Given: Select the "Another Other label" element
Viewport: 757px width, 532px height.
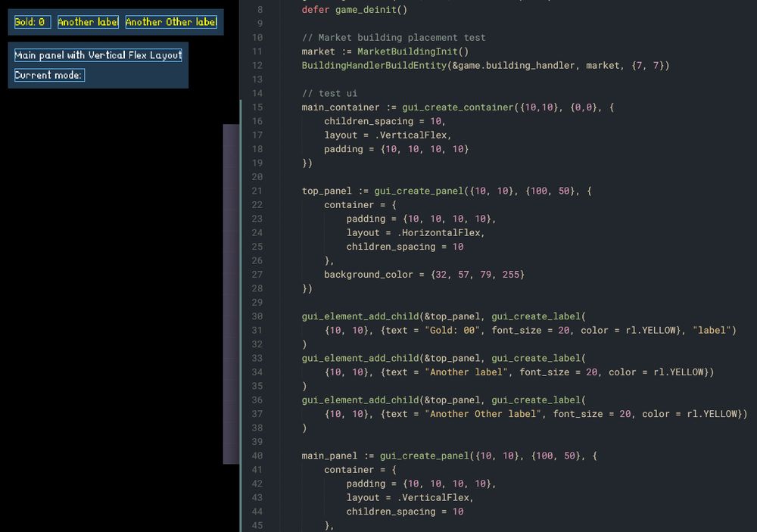Looking at the screenshot, I should pyautogui.click(x=171, y=22).
